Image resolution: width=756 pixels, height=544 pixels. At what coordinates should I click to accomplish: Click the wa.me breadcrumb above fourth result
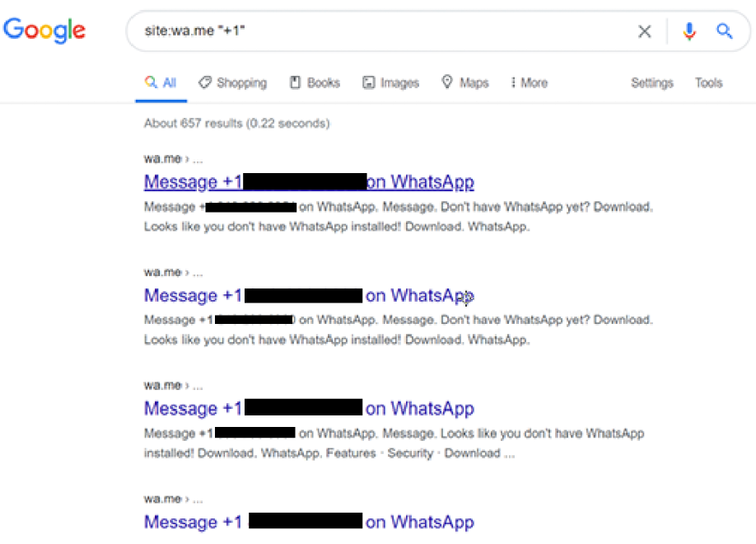coord(173,499)
